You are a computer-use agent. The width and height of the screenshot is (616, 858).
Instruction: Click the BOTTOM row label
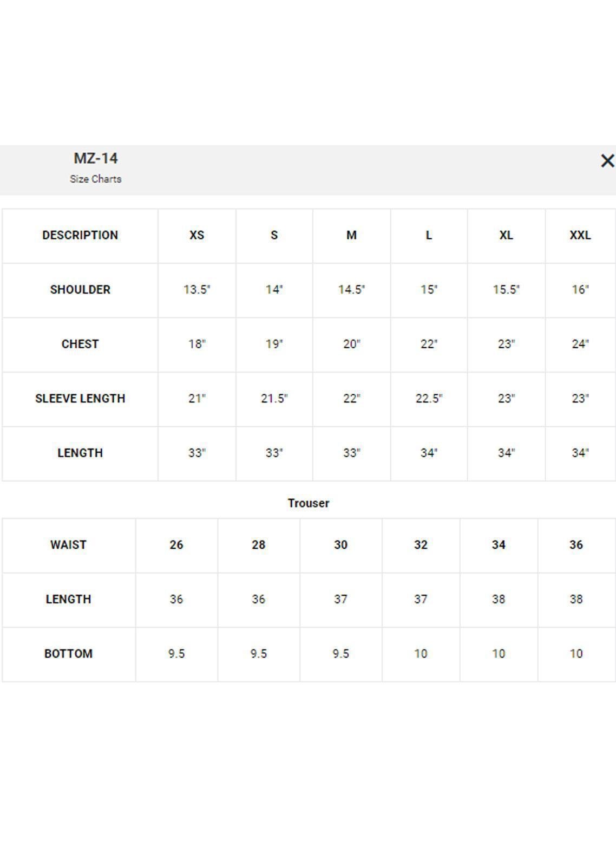click(68, 654)
